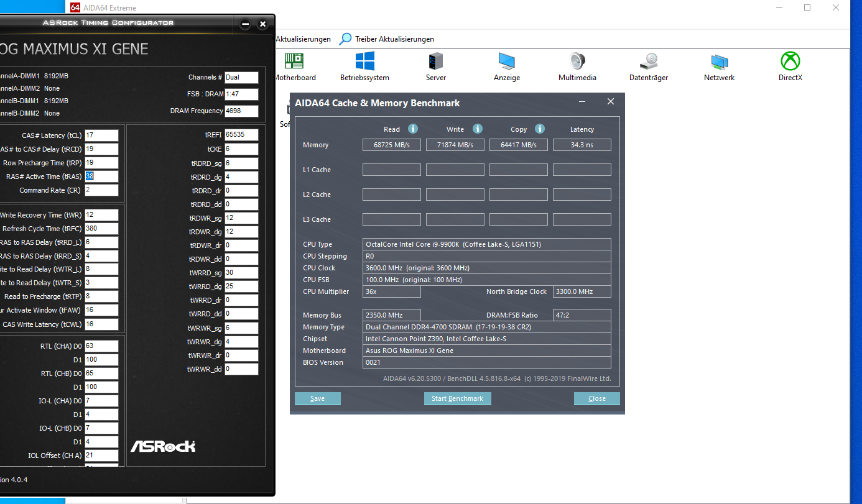This screenshot has width=862, height=504.
Task: Click the info icon next to Write
Action: 478,129
